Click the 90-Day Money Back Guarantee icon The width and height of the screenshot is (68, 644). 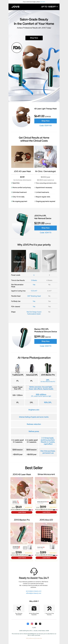34,608
